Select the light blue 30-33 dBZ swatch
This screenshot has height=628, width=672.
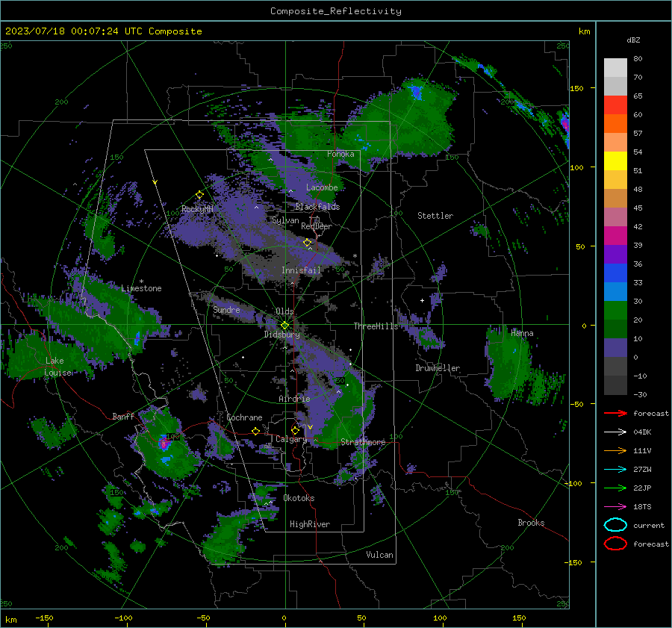(615, 292)
